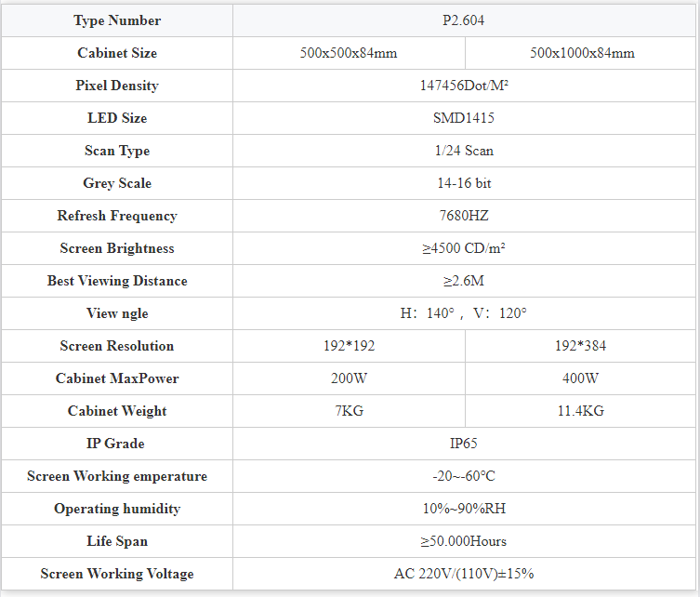This screenshot has width=700, height=597.
Task: Click the -20~-60℃ temperature value
Action: click(x=464, y=476)
